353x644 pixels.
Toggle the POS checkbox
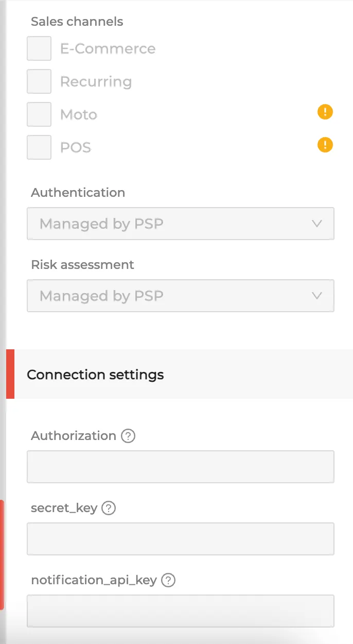tap(39, 147)
